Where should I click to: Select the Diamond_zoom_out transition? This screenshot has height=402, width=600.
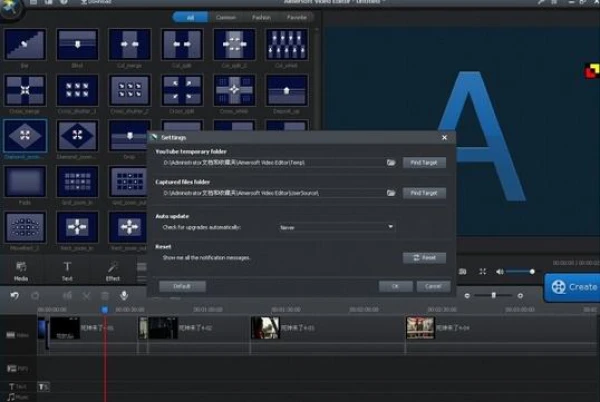pyautogui.click(x=77, y=135)
